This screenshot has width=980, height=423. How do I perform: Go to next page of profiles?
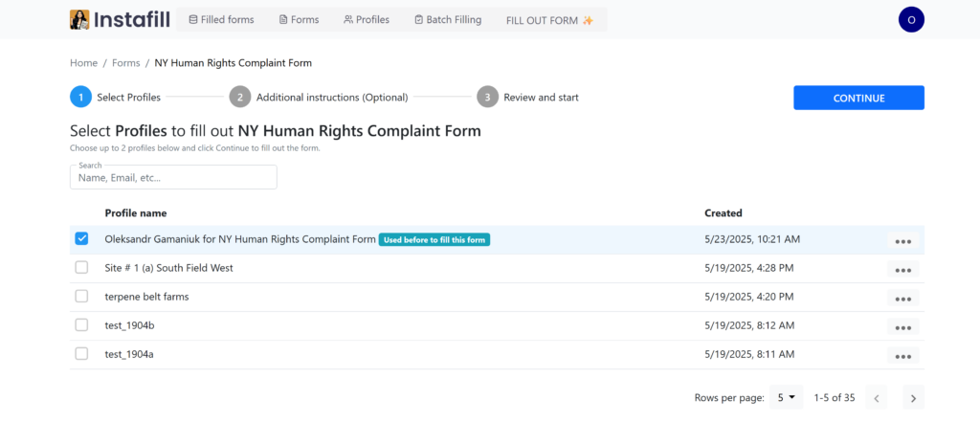pyautogui.click(x=913, y=398)
